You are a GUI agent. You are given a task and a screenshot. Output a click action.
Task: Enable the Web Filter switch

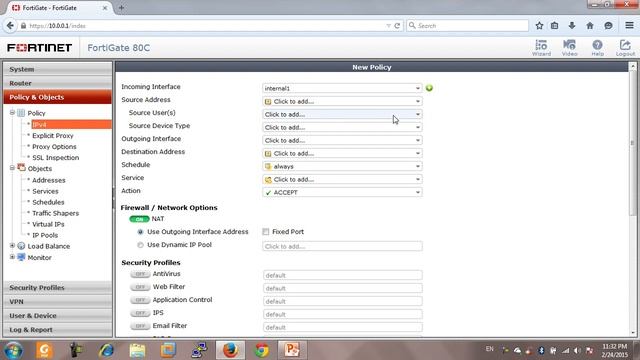coord(140,287)
